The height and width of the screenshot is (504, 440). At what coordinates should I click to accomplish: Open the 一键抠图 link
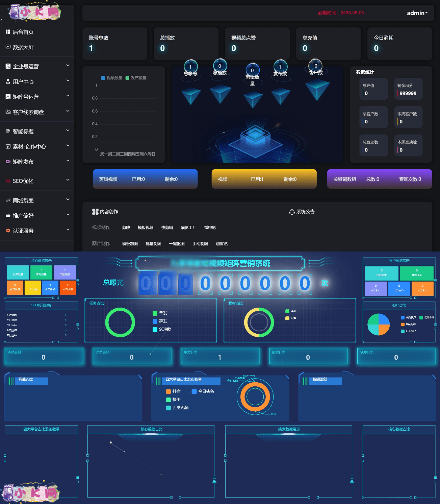point(177,244)
